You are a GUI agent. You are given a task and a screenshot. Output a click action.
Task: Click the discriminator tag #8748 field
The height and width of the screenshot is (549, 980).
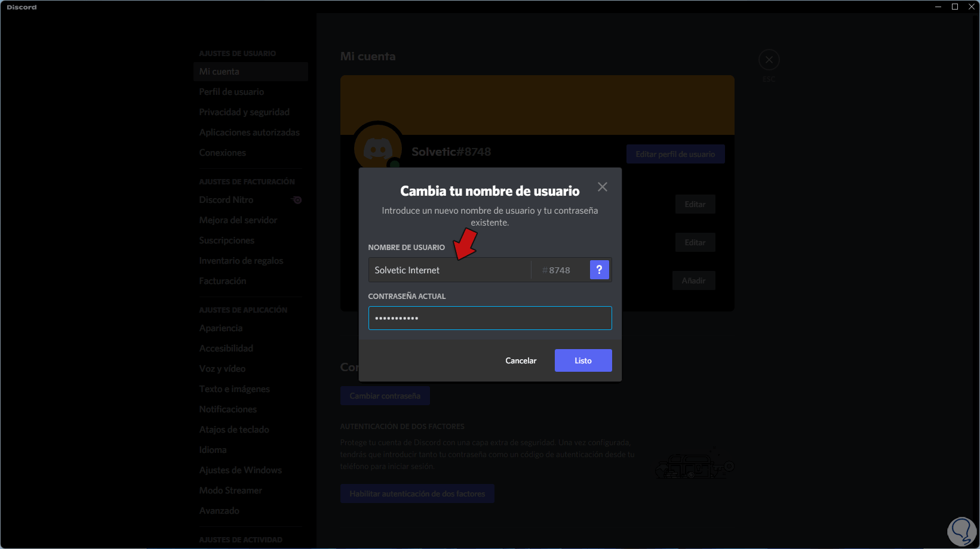(x=560, y=270)
